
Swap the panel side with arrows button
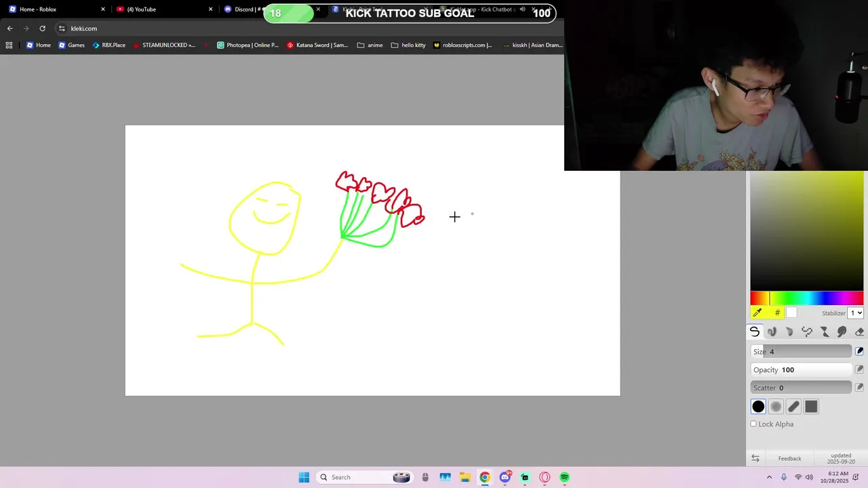755,458
